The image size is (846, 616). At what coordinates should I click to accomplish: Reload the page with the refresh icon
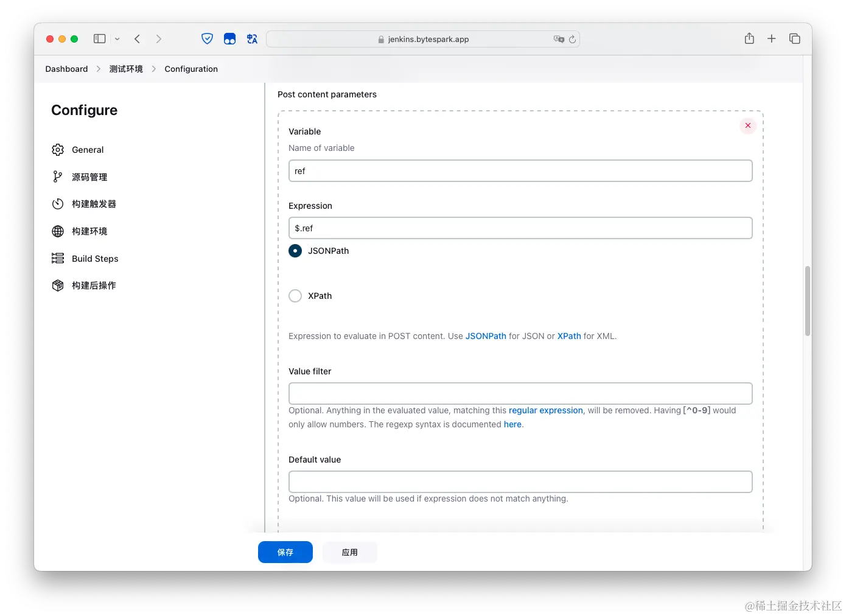(572, 39)
